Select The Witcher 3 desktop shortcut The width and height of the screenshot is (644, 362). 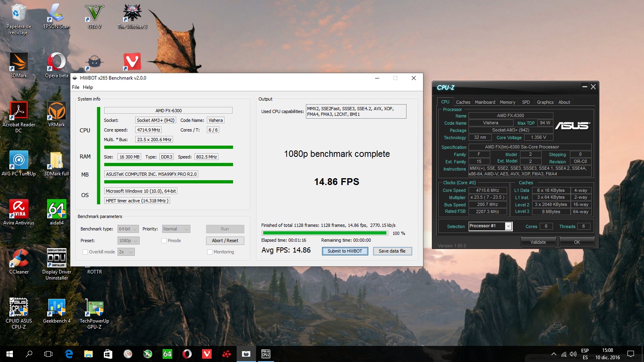pyautogui.click(x=132, y=16)
